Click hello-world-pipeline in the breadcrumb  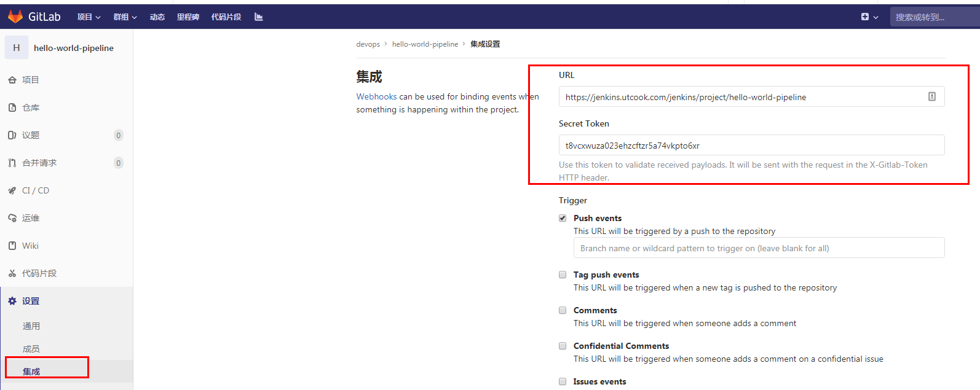click(425, 44)
